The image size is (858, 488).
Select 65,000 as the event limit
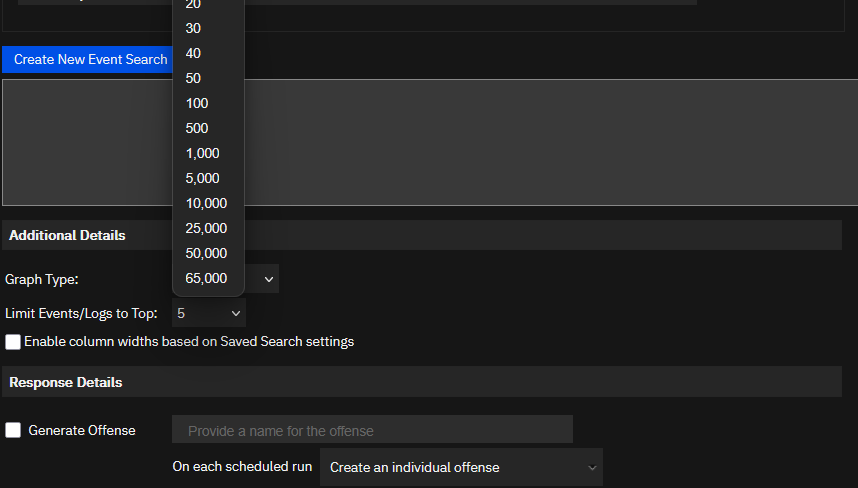coord(208,278)
